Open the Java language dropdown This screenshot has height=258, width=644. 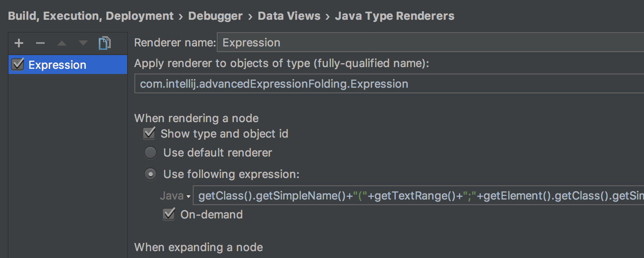point(175,196)
